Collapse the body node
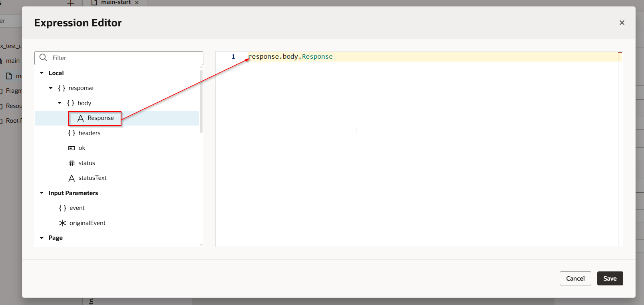This screenshot has width=644, height=305. click(x=60, y=103)
